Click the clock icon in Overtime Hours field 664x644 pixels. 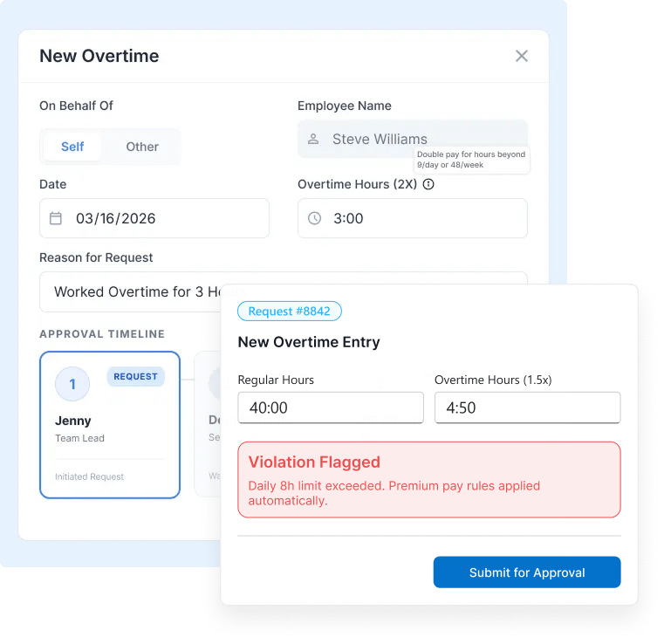(314, 218)
